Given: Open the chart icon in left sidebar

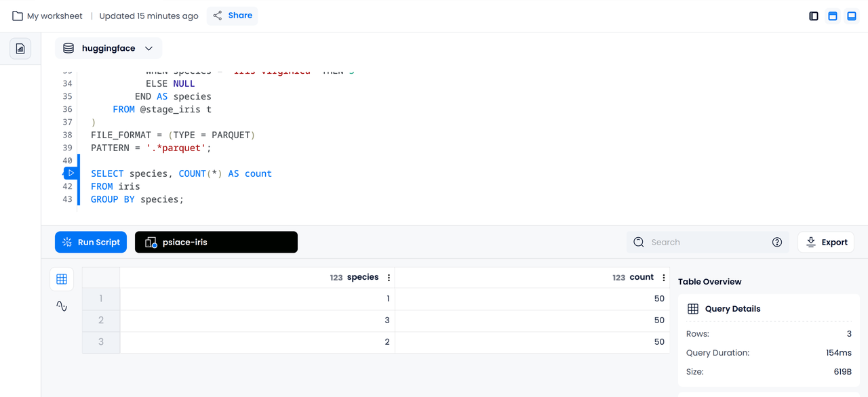Looking at the screenshot, I should 20,49.
